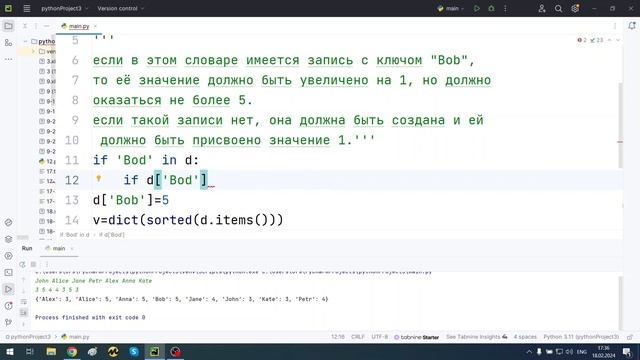The height and width of the screenshot is (360, 640).
Task: Open the Notifications bell
Action: coord(632,26)
